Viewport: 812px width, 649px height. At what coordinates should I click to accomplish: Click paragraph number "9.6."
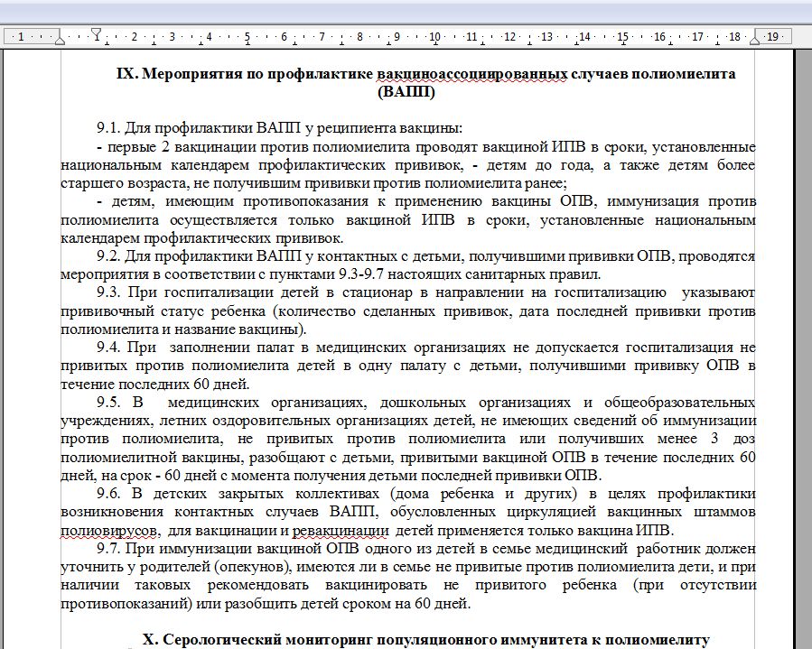coord(108,493)
